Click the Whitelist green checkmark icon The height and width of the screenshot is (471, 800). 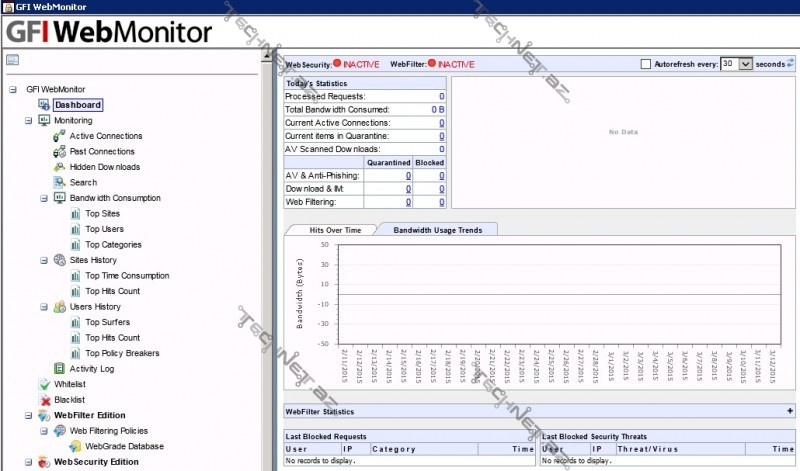click(x=44, y=384)
